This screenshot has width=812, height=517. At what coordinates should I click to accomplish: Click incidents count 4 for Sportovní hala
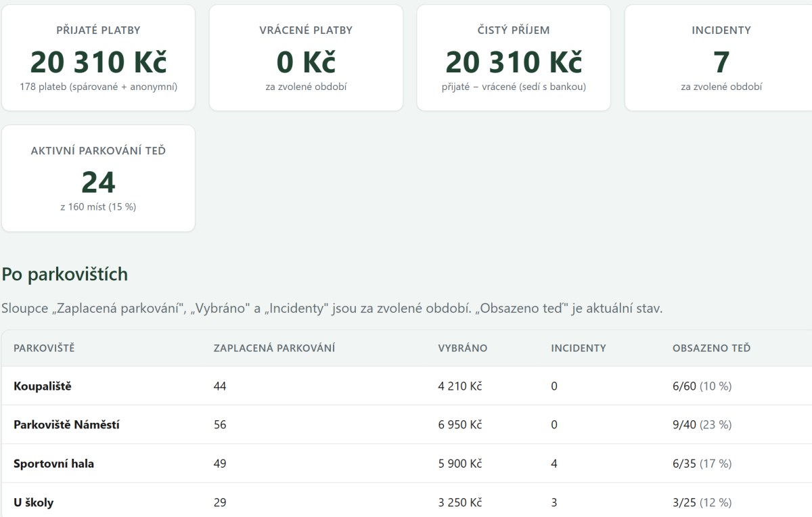(x=554, y=464)
